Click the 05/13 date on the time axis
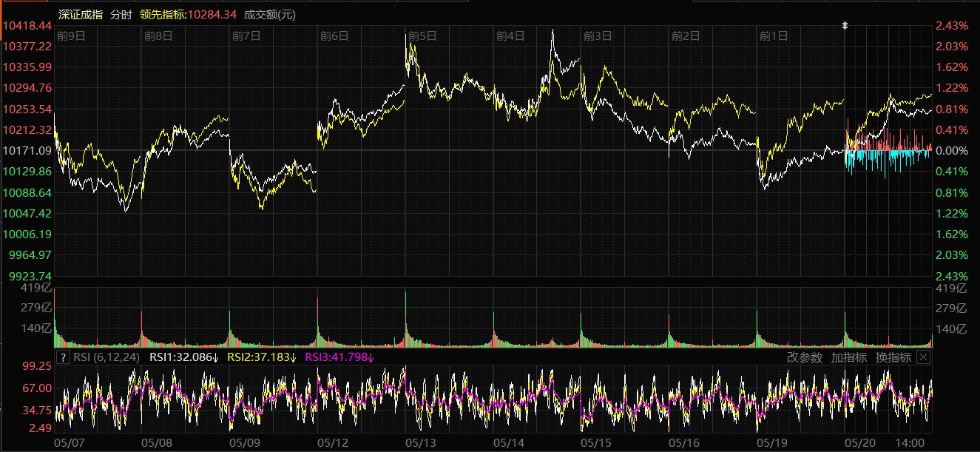 (x=422, y=442)
